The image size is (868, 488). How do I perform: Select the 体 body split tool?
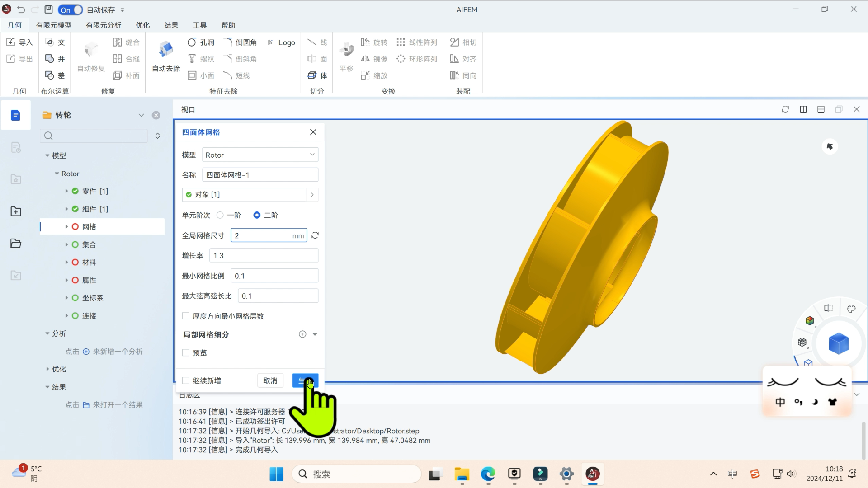(x=317, y=75)
